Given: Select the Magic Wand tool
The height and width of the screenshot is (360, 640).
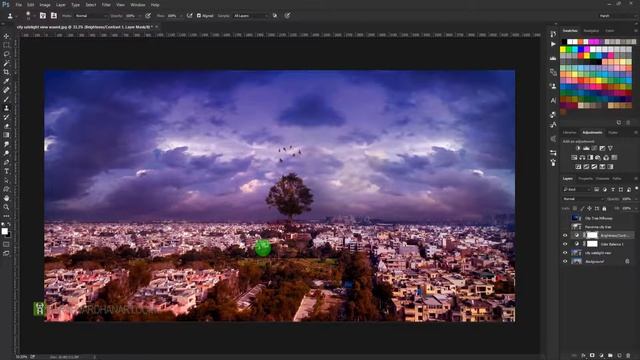Looking at the screenshot, I should click(6, 63).
